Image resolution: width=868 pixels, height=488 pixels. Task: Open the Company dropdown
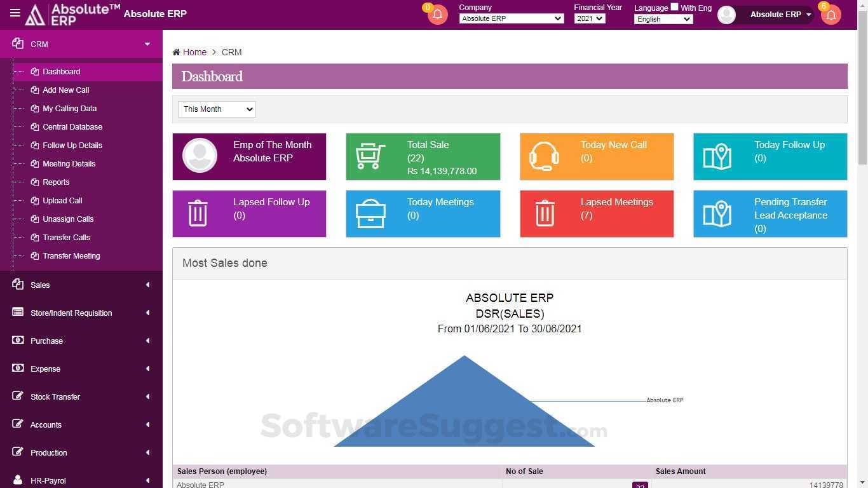pos(511,18)
